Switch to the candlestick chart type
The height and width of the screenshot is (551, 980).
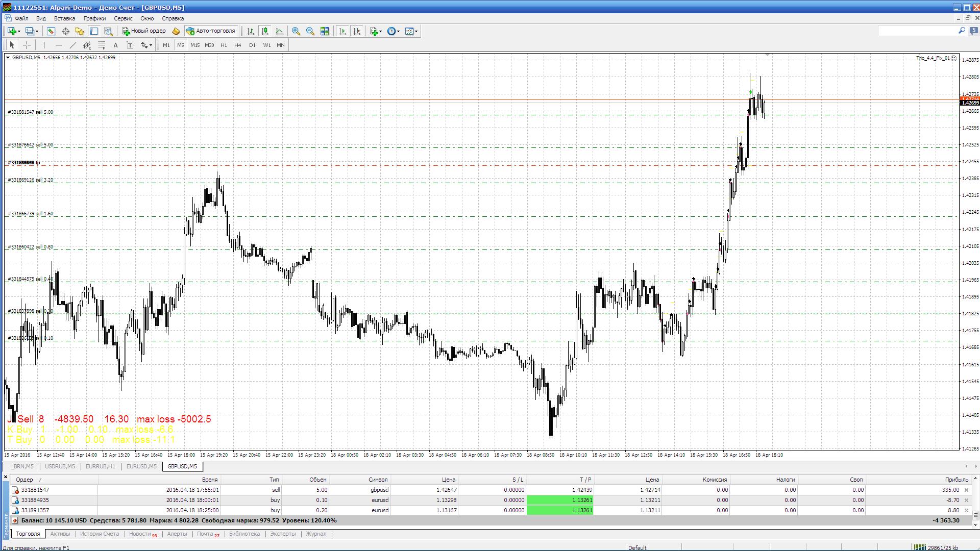point(265,31)
